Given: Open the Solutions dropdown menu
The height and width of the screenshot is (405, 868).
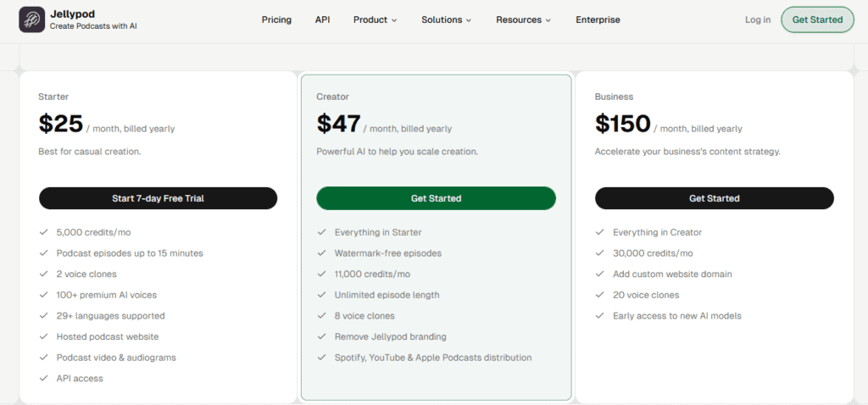Looking at the screenshot, I should 446,19.
